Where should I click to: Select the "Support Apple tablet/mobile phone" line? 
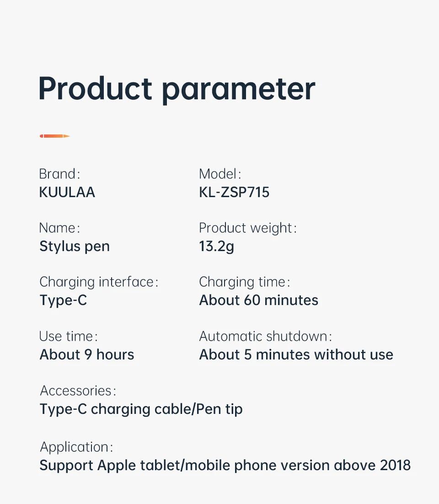tap(225, 466)
